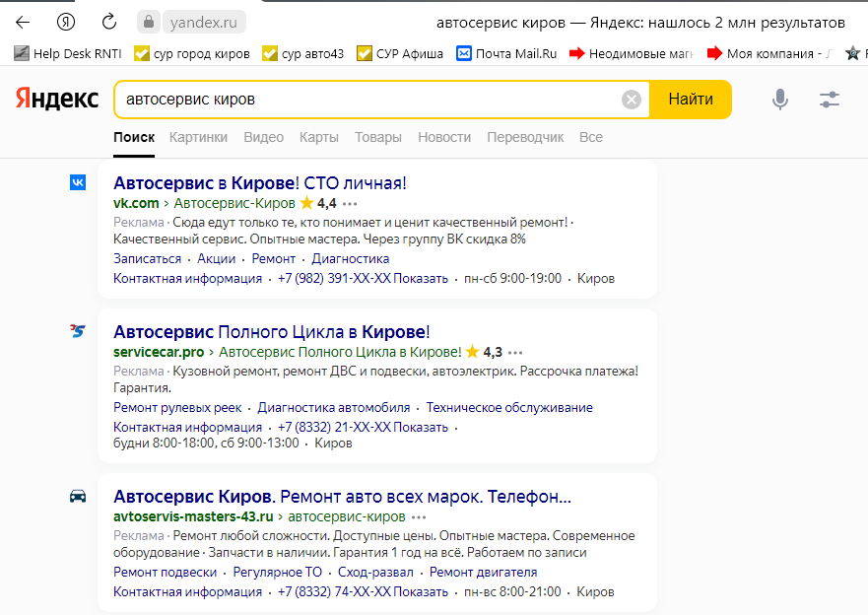This screenshot has height=615, width=868.
Task: Click 'Регулярное ТО' quick link
Action: coord(277,572)
